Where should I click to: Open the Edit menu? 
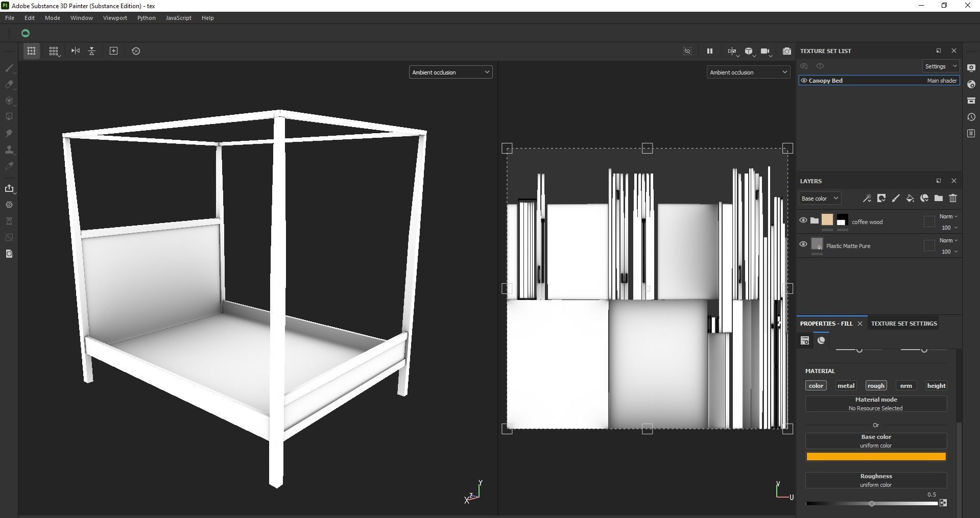pyautogui.click(x=30, y=18)
